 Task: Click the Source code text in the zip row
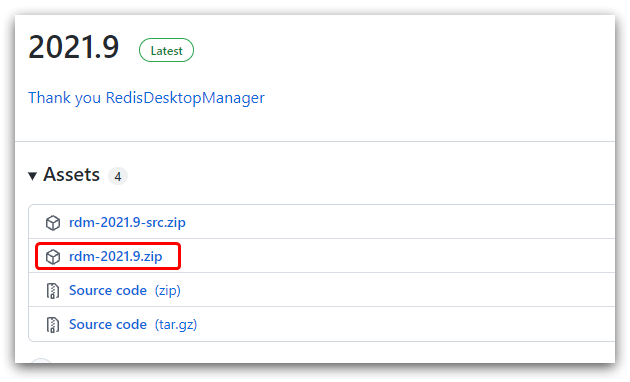pyautogui.click(x=108, y=290)
